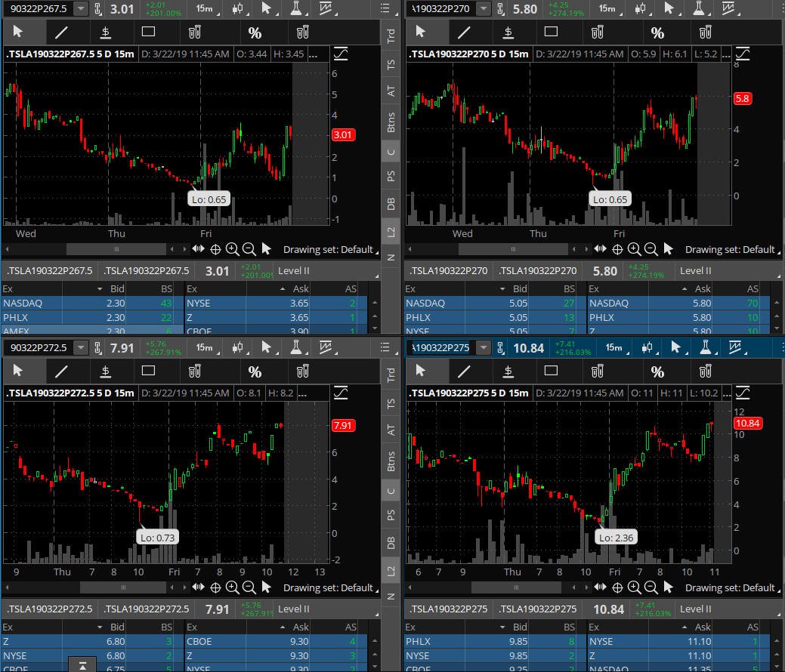
Task: Open the Drawing set: Default dropdown in bottom-left chart
Action: (x=330, y=588)
